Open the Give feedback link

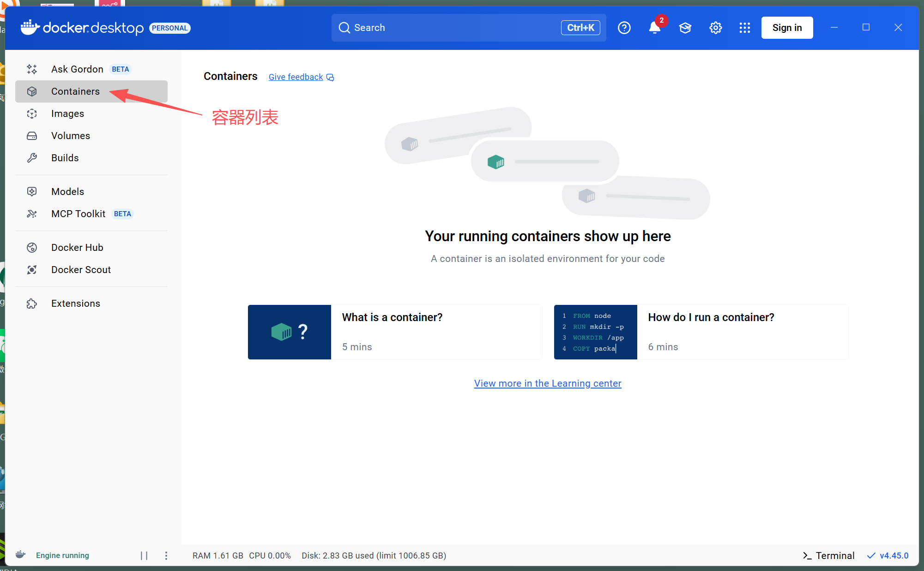296,77
